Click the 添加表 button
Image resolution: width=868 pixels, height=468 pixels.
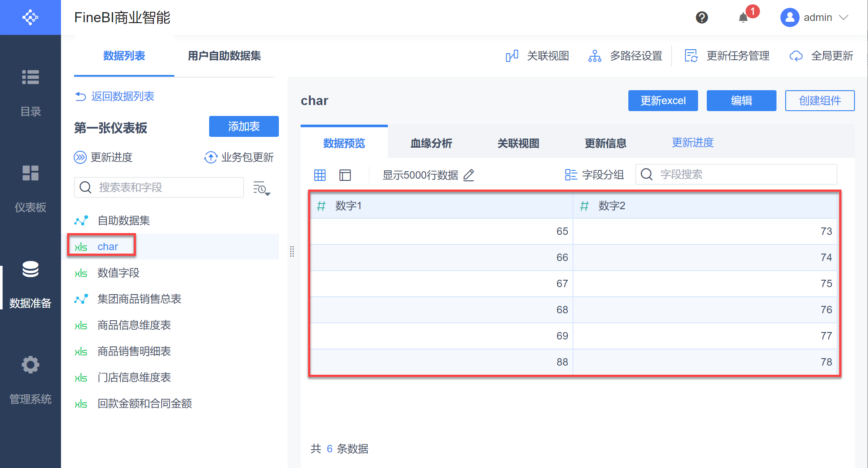coord(244,126)
